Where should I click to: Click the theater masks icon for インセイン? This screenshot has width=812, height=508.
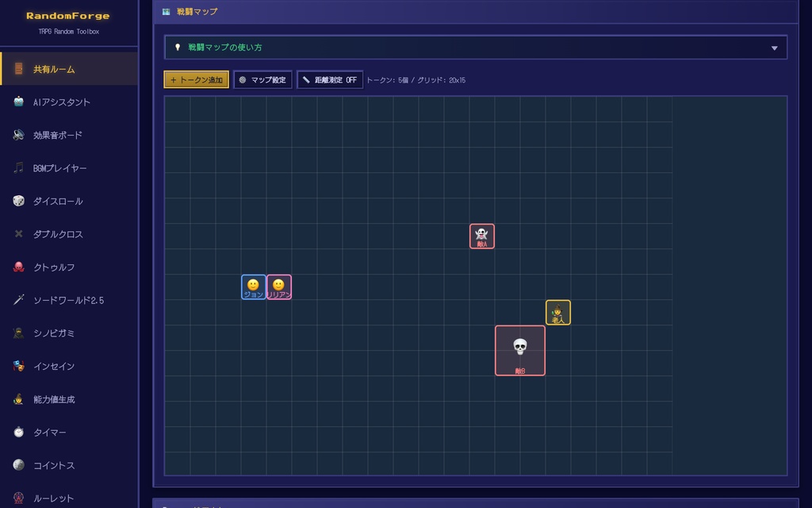click(x=19, y=366)
